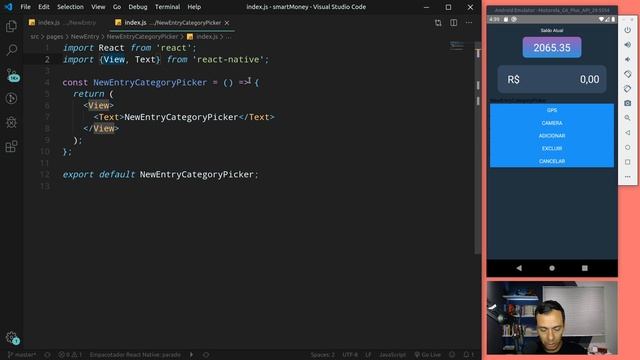Change encoding via UTF-8 in the status bar

(x=350, y=355)
